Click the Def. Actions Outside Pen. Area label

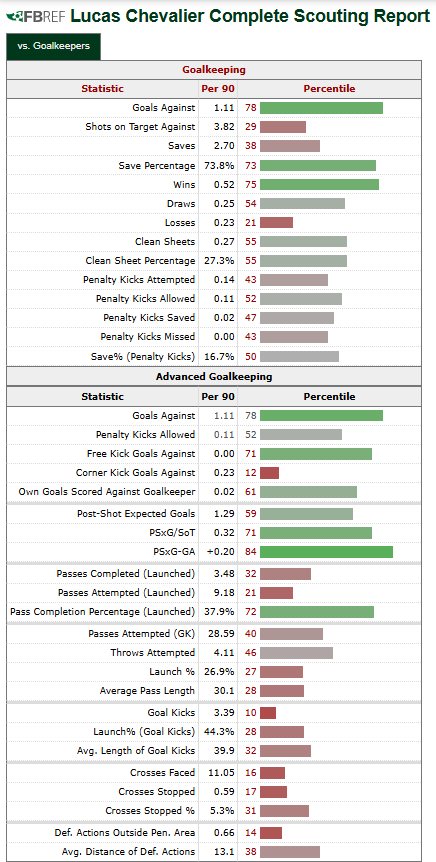125,833
